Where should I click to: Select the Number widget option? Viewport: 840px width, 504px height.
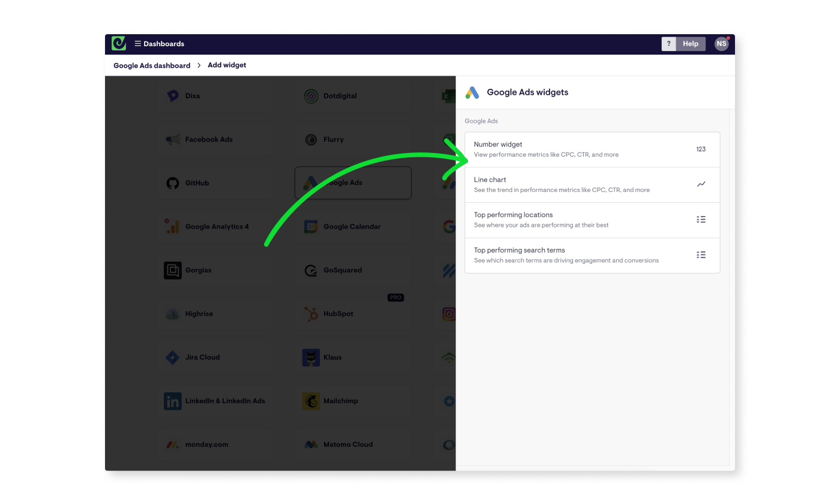point(592,149)
